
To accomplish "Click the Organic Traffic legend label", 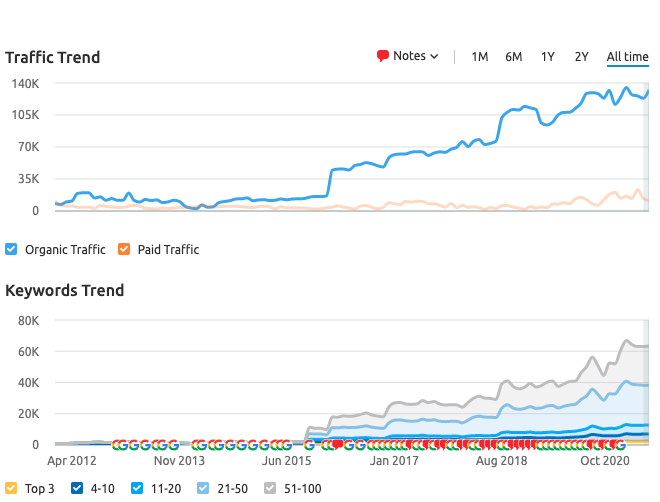I will [65, 250].
